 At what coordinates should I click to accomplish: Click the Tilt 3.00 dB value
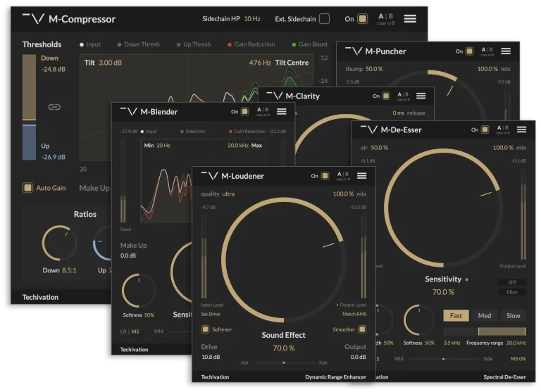point(110,63)
